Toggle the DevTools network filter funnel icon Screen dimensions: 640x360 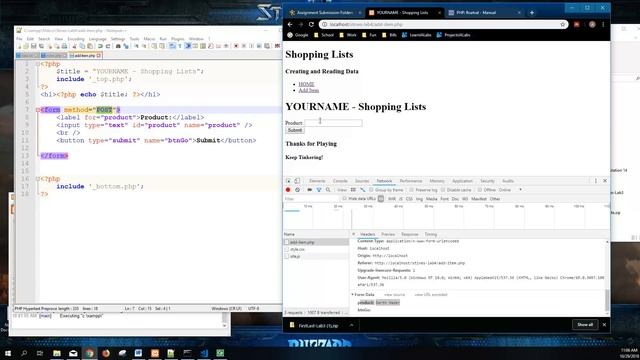pyautogui.click(x=319, y=190)
